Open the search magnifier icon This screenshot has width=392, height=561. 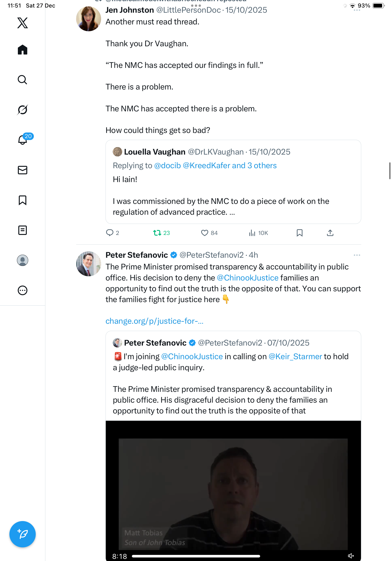coord(23,80)
